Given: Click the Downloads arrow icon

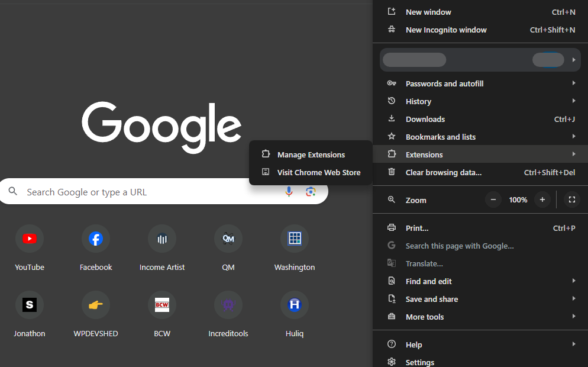Looking at the screenshot, I should [392, 118].
